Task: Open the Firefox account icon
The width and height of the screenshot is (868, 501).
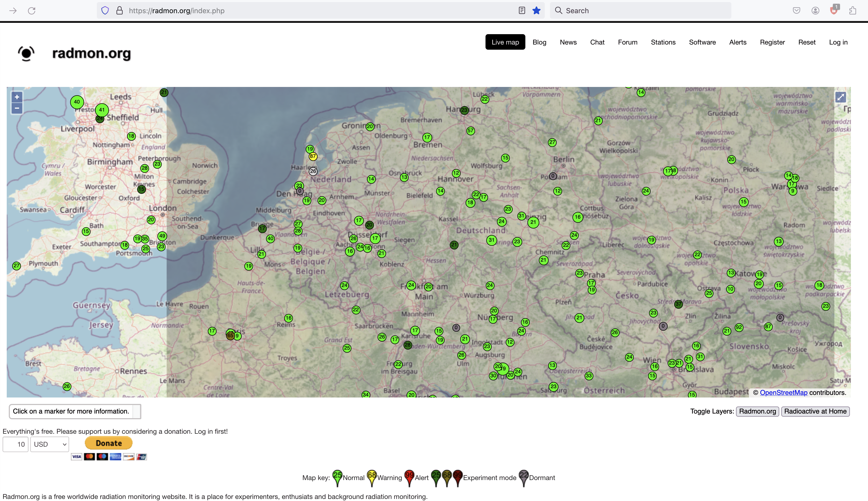Action: (x=815, y=11)
